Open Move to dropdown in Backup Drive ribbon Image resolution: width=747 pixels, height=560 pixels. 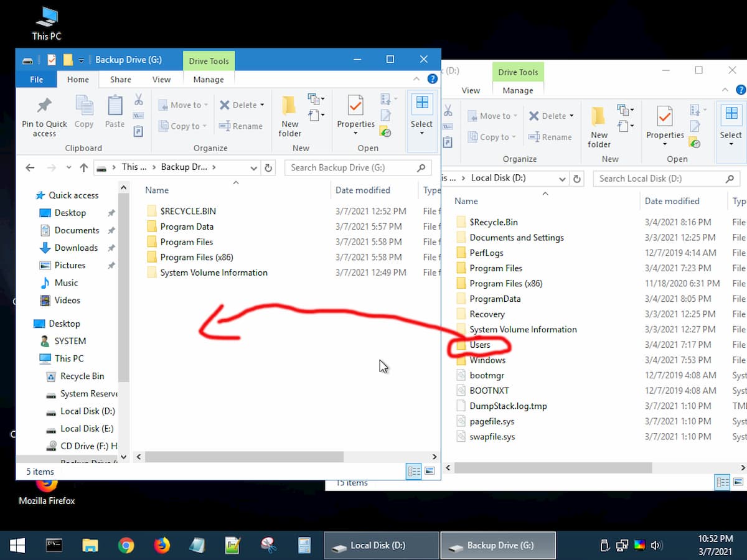pos(183,105)
